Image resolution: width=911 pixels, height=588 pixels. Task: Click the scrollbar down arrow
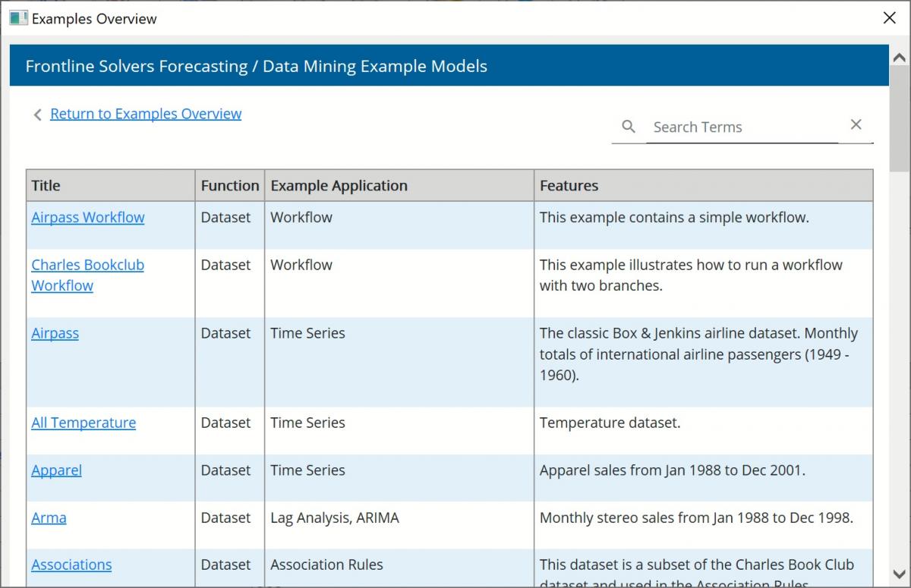point(899,574)
